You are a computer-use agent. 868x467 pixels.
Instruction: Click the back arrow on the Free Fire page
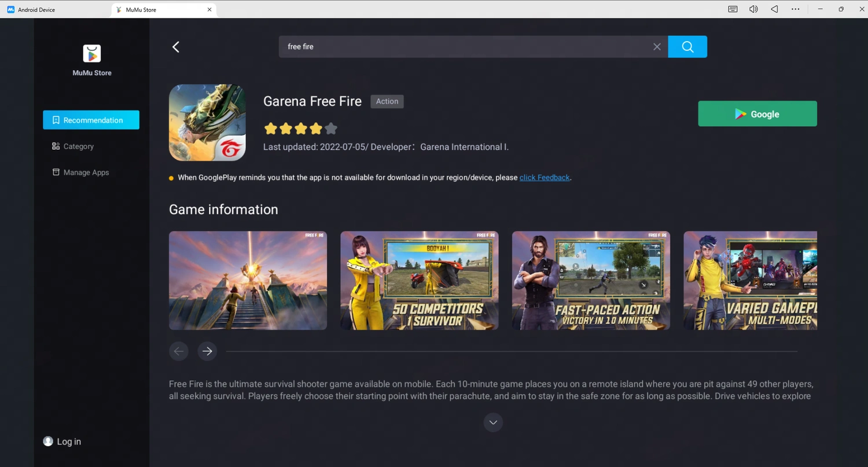176,46
